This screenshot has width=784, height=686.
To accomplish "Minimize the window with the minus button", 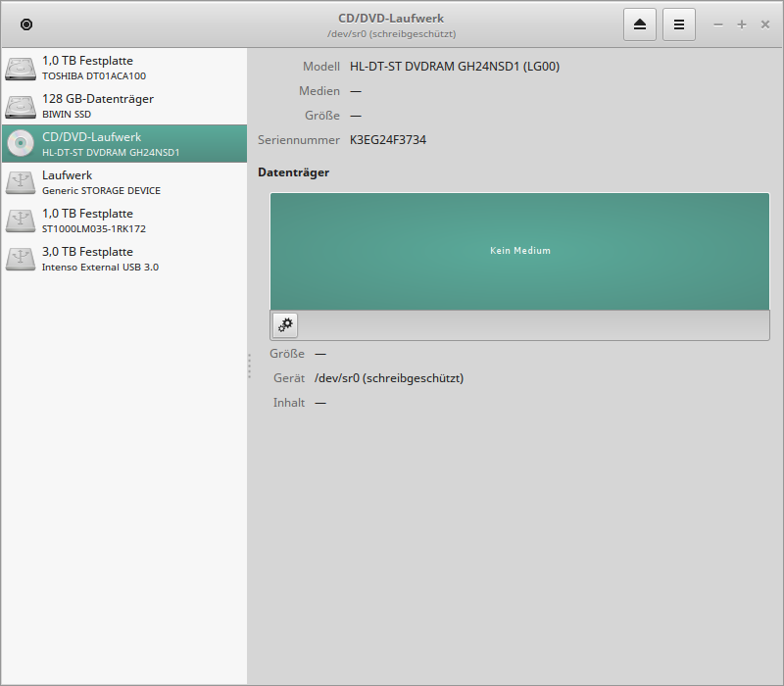I will (718, 24).
